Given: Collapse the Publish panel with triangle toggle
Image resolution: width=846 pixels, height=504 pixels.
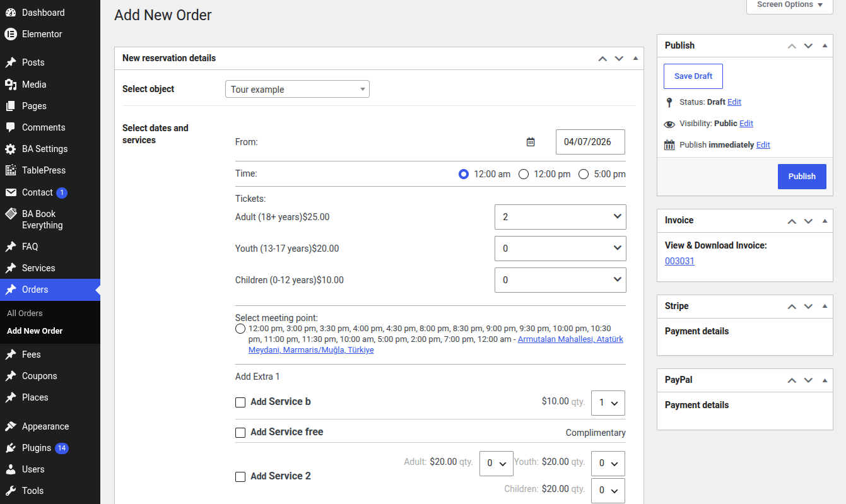Looking at the screenshot, I should [825, 45].
